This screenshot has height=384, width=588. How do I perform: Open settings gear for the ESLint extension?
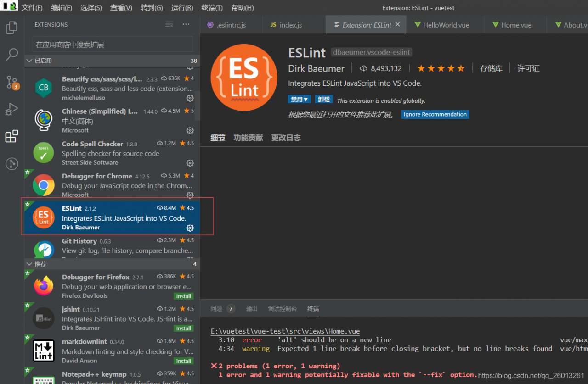[x=190, y=228]
